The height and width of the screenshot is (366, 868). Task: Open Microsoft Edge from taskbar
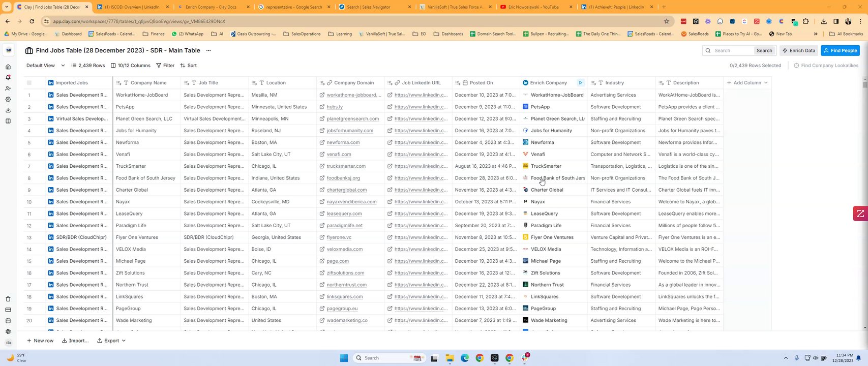point(465,358)
